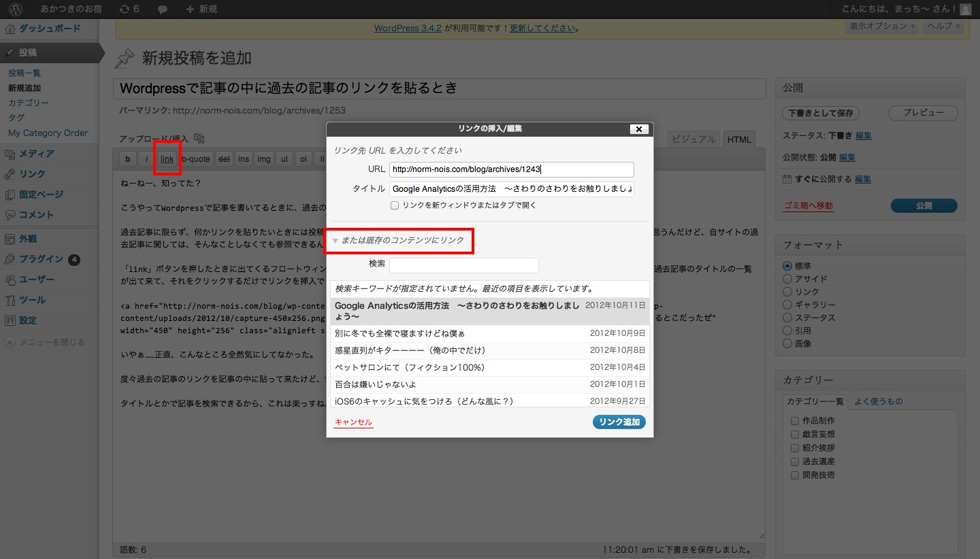Switch to the よく使うもの category tab

tap(878, 401)
